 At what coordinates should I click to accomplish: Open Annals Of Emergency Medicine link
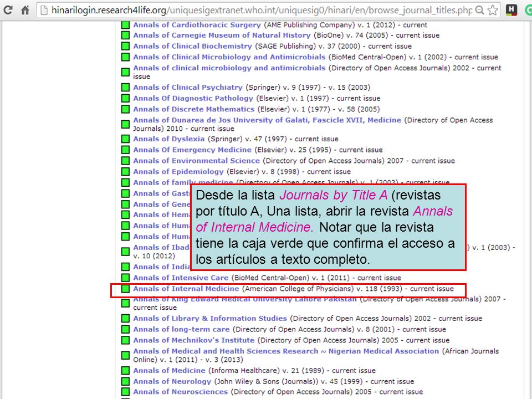(x=192, y=150)
